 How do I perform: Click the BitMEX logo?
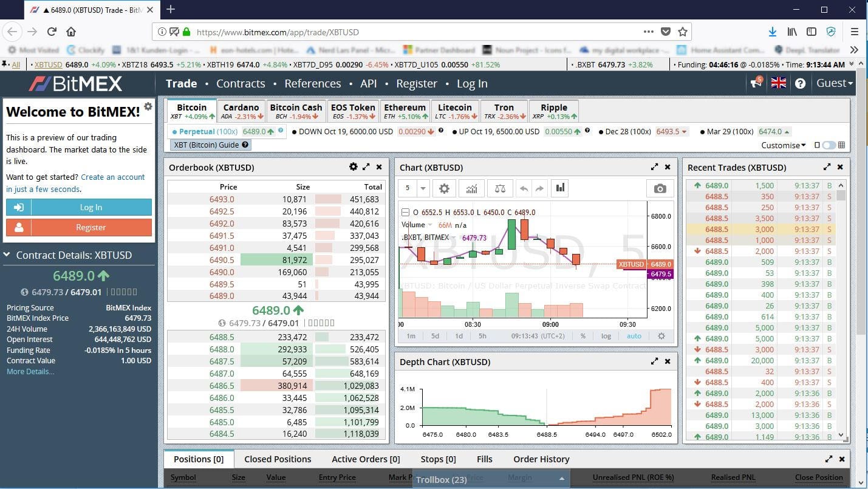pos(76,83)
